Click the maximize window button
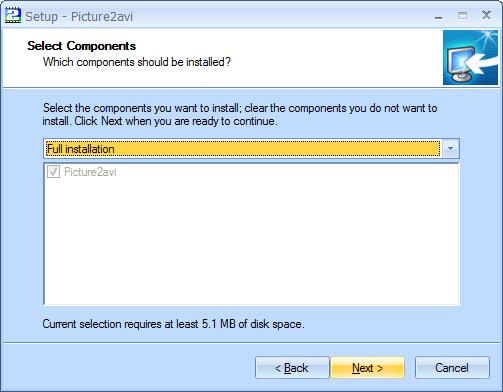 point(462,16)
